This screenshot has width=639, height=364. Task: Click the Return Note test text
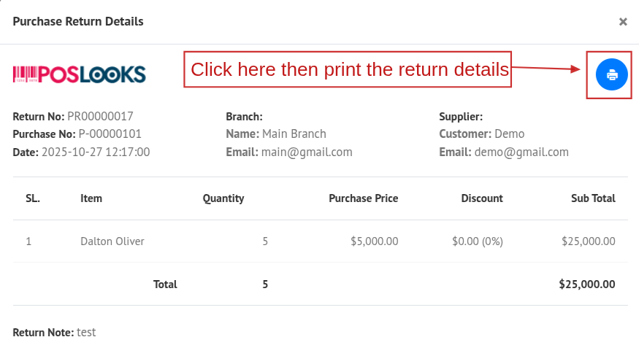86,333
